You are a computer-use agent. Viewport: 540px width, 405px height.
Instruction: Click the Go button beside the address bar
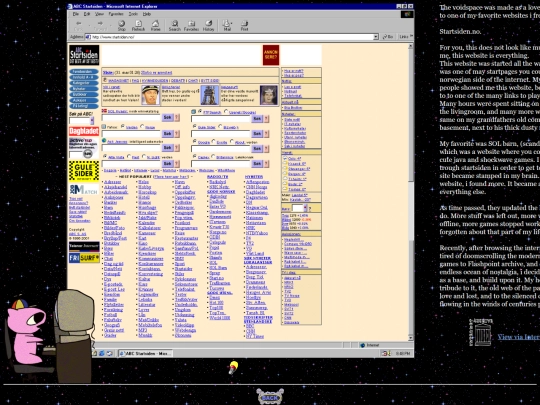pyautogui.click(x=388, y=37)
